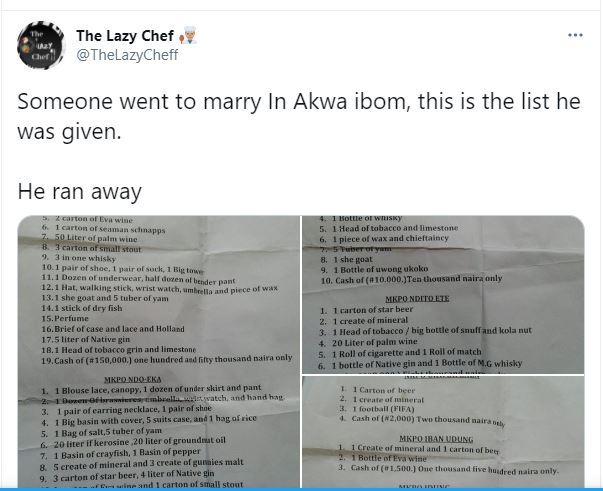Click the '15.Perfume' line in left photo
Viewport: 603px width, 491px height.
(x=65, y=318)
